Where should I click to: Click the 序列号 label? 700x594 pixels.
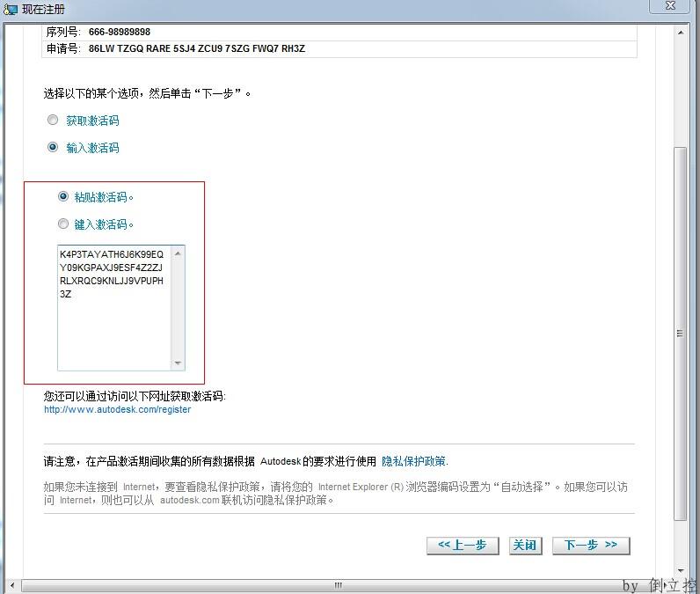[x=63, y=32]
